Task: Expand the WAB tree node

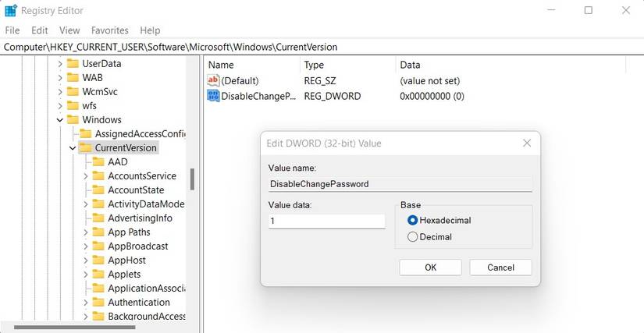Action: click(x=60, y=78)
